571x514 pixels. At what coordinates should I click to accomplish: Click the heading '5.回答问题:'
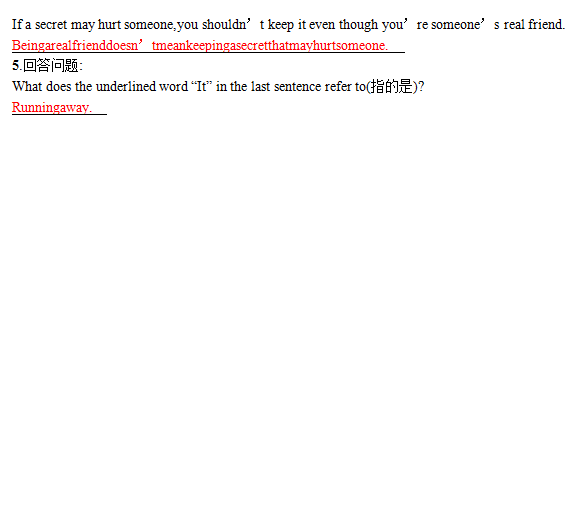47,66
